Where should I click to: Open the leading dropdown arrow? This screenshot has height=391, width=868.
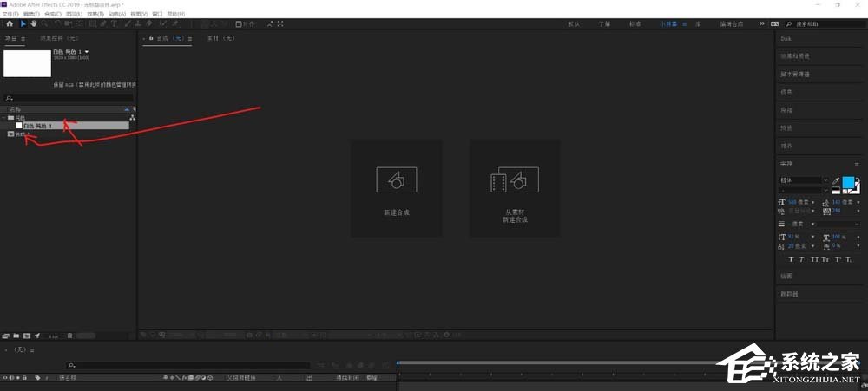pos(858,202)
